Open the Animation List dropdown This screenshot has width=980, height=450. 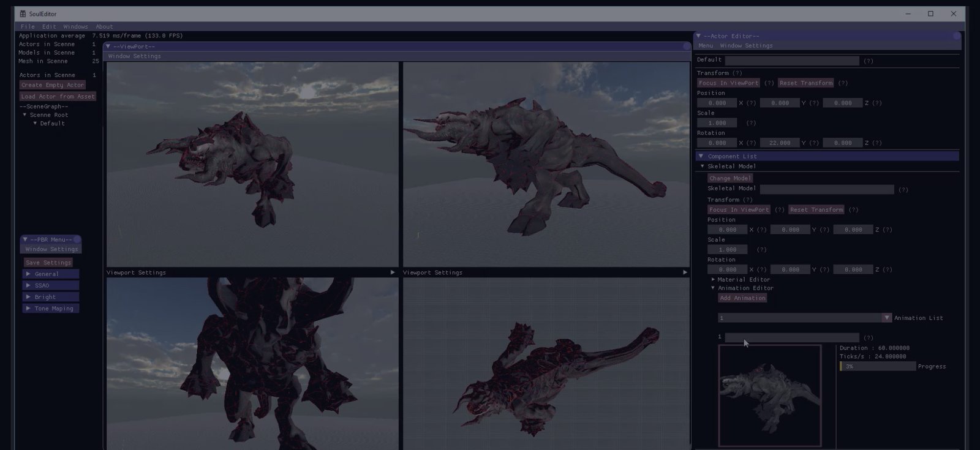pos(886,318)
